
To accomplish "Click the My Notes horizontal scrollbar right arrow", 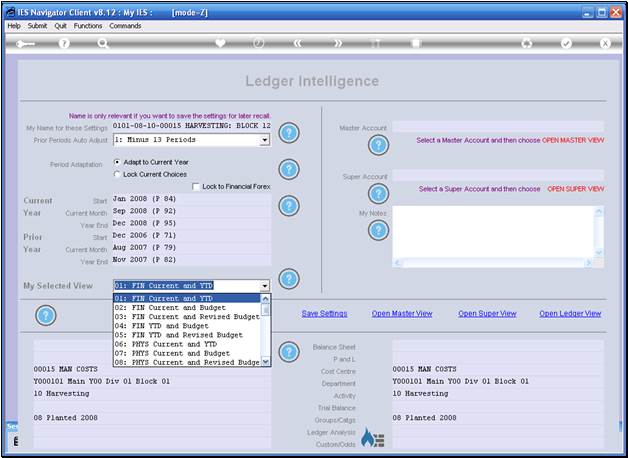I will [588, 263].
